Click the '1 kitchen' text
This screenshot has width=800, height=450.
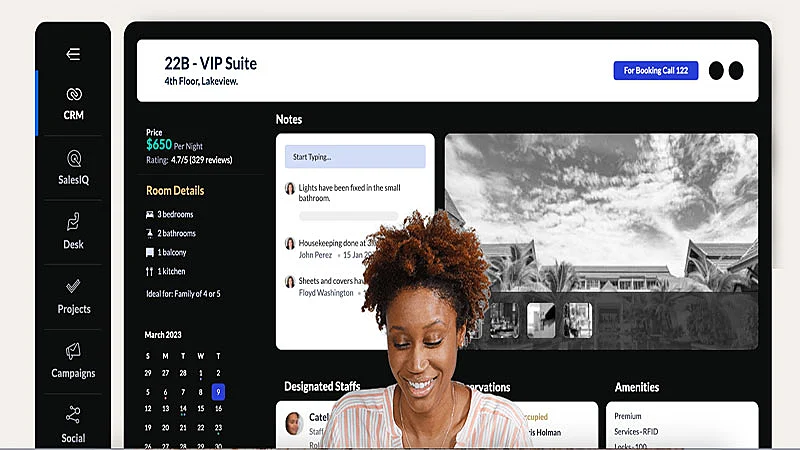(x=171, y=271)
